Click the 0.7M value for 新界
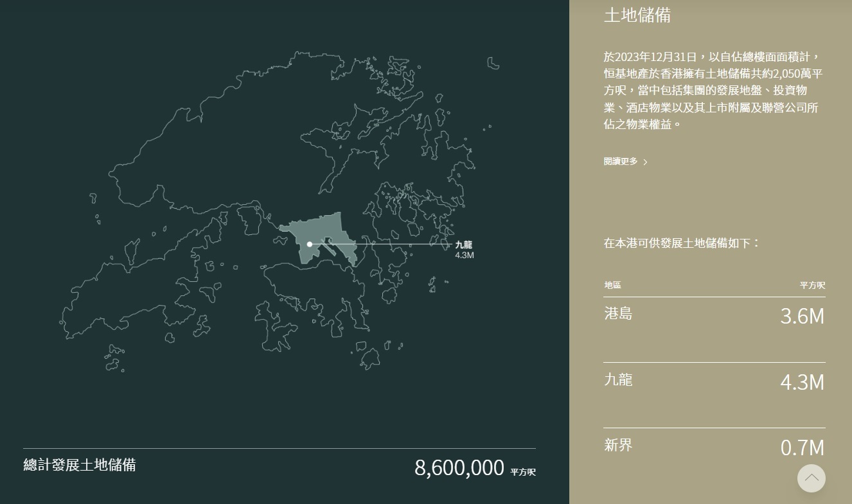852x504 pixels. pos(802,448)
